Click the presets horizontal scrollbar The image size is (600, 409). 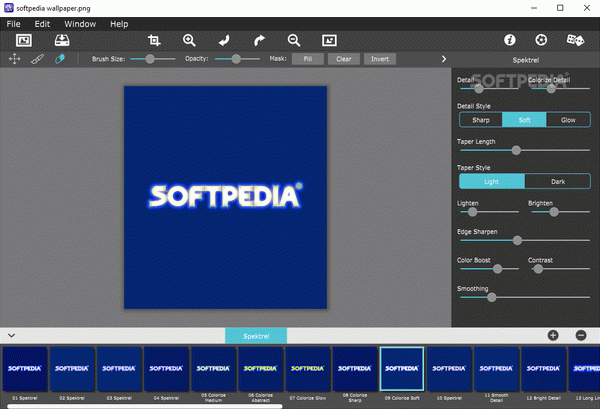[145, 406]
